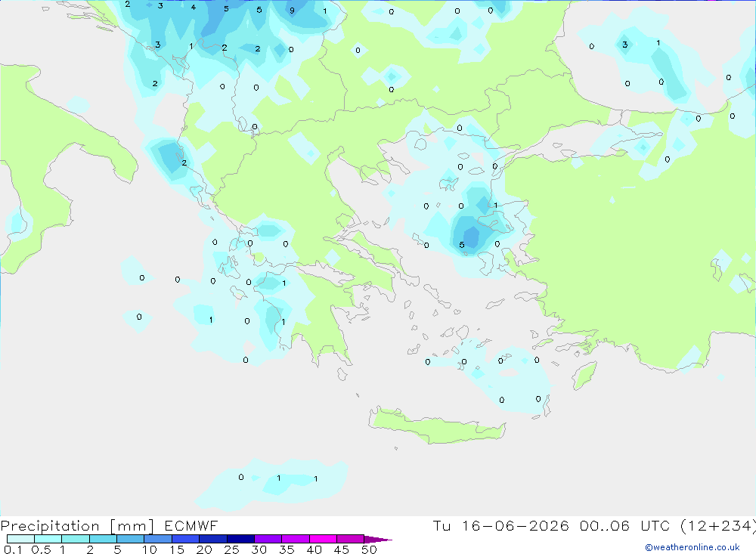Click the precipitation value '9' on map

point(292,10)
